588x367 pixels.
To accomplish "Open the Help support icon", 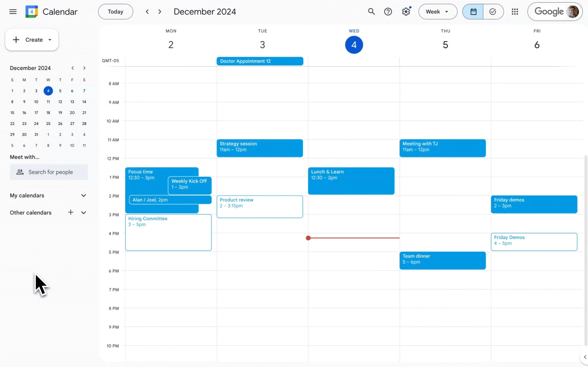I will [388, 12].
